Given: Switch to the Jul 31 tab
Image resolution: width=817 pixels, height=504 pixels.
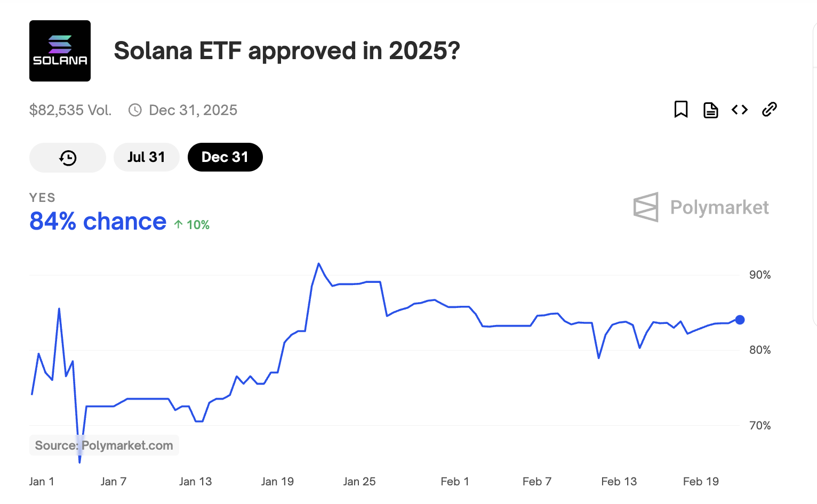Looking at the screenshot, I should pos(146,157).
